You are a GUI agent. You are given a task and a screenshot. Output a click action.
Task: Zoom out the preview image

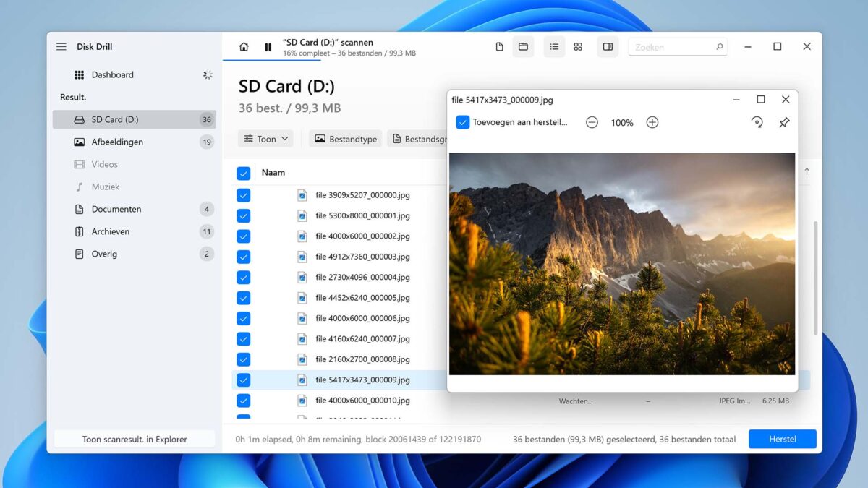592,123
